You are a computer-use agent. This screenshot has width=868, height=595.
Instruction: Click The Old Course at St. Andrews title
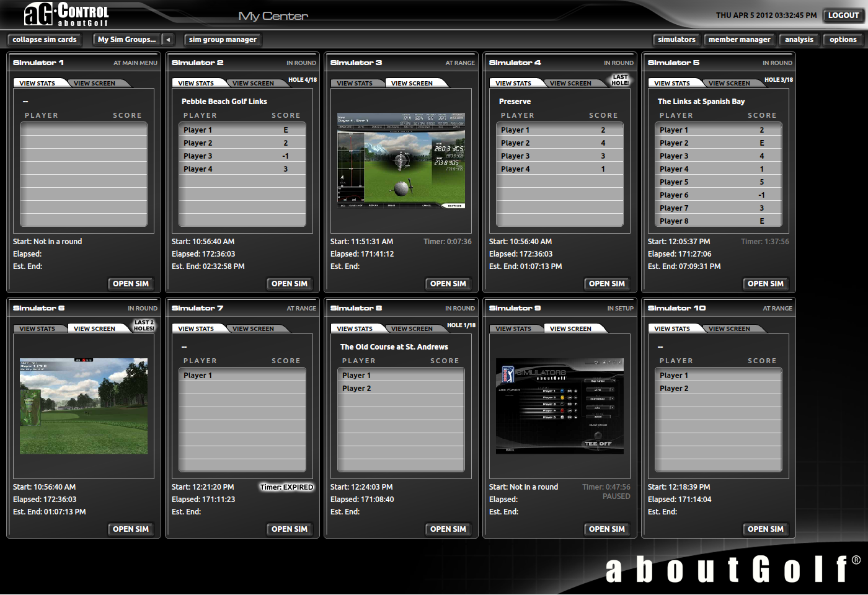click(x=394, y=347)
